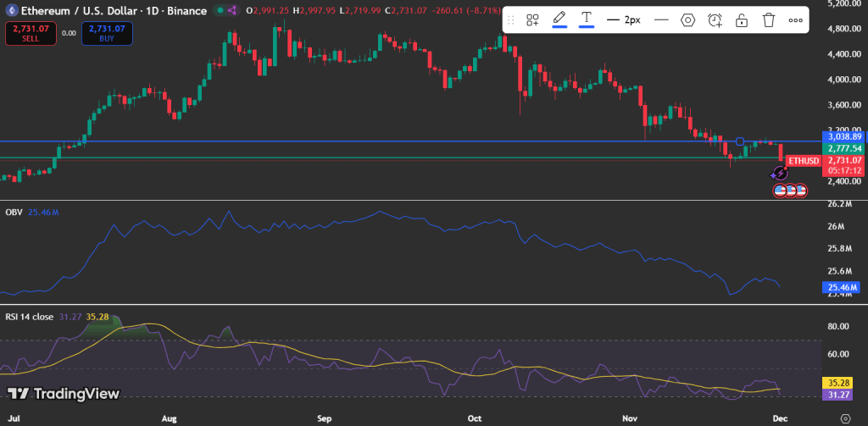Click the Ethereum symbol logo icon
Image resolution: width=868 pixels, height=426 pixels.
pos(10,10)
